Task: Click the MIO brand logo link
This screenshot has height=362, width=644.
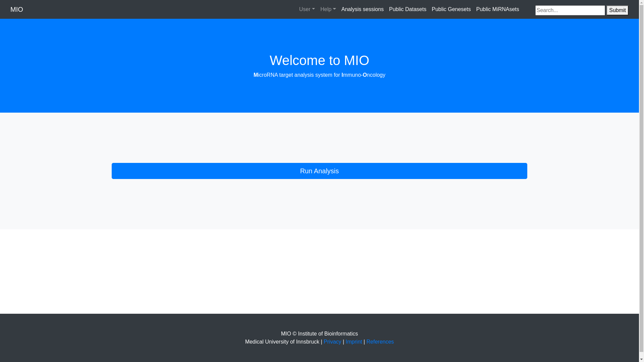Action: (x=17, y=9)
